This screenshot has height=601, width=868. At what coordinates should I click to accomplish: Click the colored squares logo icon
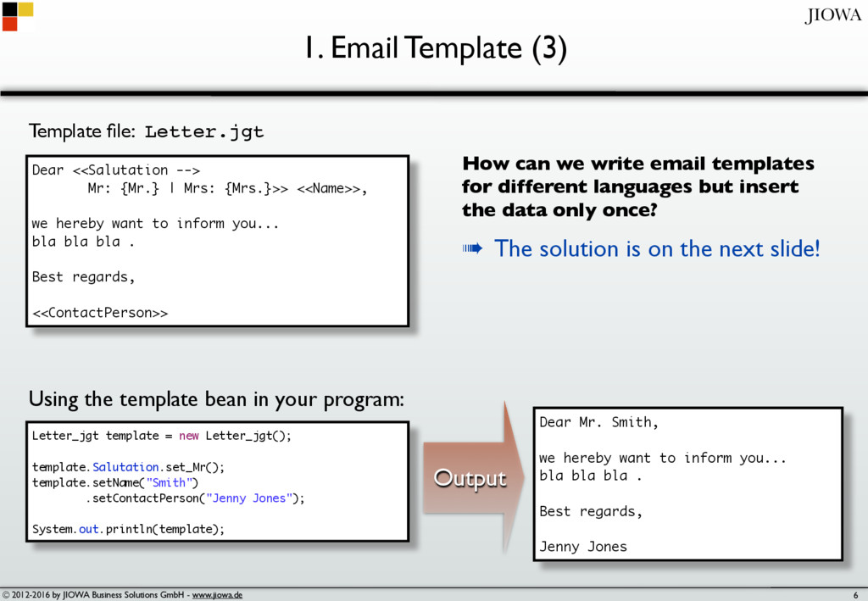pos(18,17)
